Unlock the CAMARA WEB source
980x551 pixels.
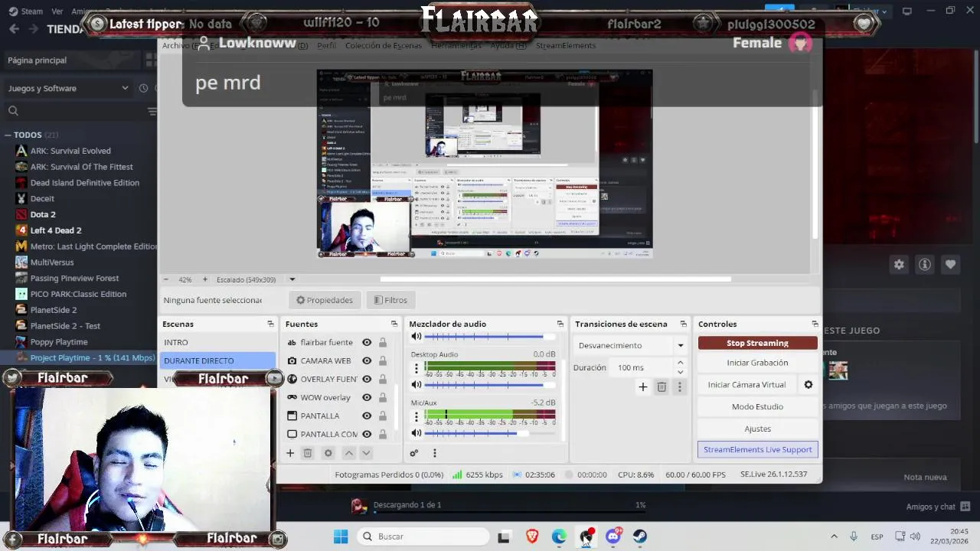click(x=382, y=361)
